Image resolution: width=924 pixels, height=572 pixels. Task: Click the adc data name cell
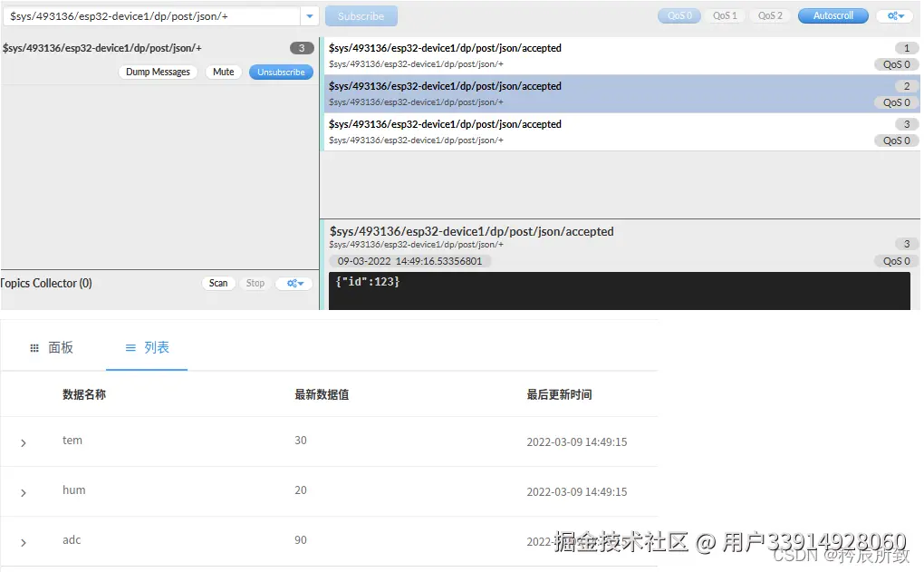[72, 540]
